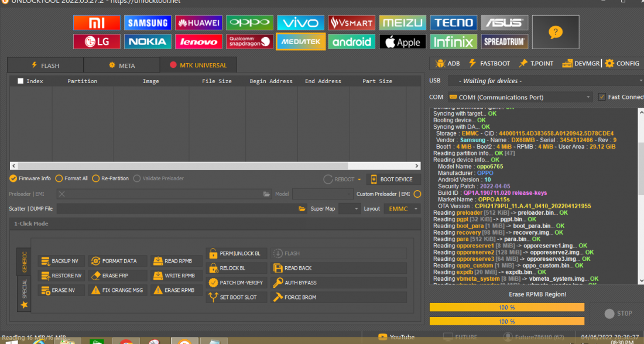The height and width of the screenshot is (344, 644).
Task: Open the Layout EMMC dropdown
Action: tap(402, 208)
